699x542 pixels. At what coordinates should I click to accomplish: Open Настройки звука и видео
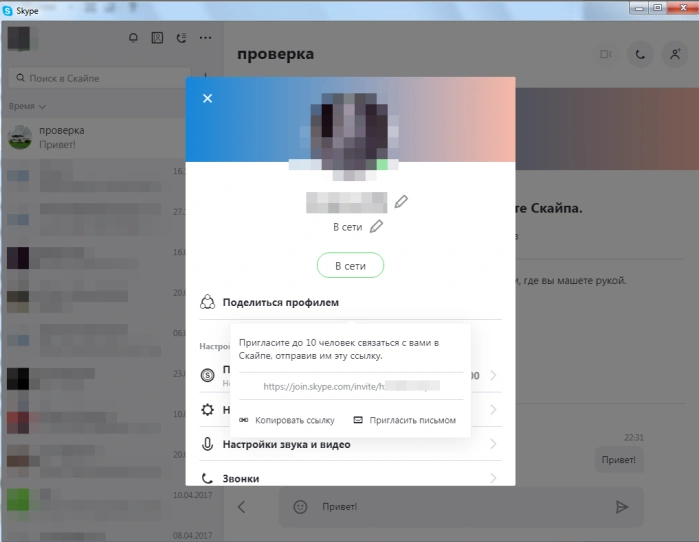tap(350, 444)
